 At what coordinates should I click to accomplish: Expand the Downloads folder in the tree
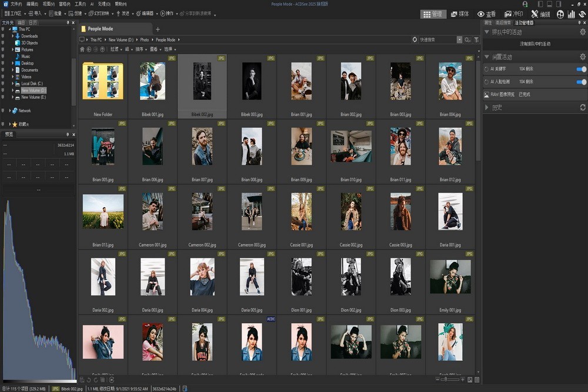pos(12,36)
